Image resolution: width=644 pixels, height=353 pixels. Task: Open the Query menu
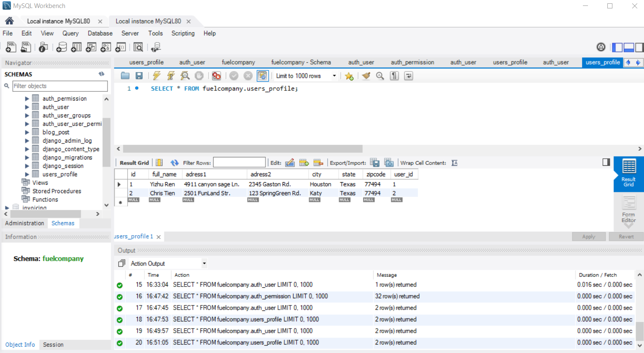(x=70, y=33)
